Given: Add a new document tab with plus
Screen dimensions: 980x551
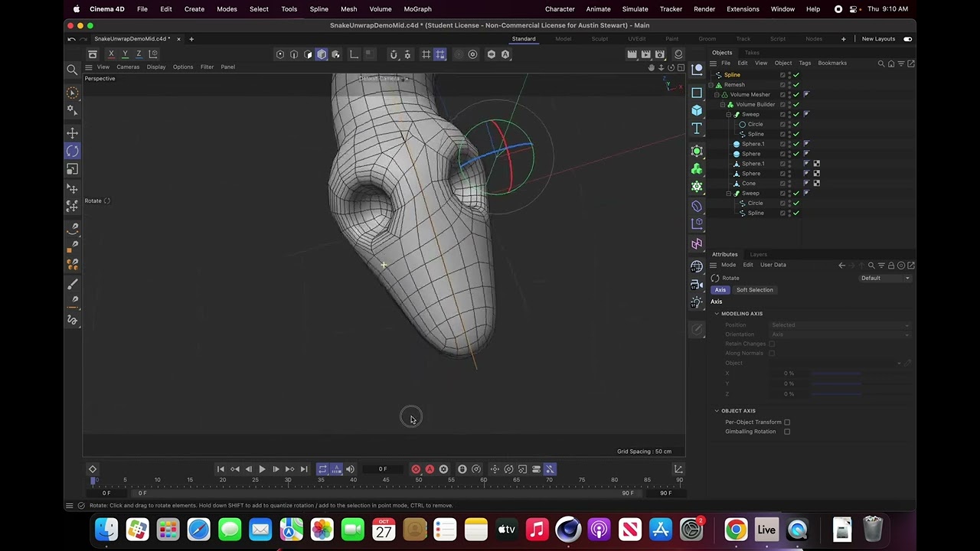Looking at the screenshot, I should [x=191, y=39].
